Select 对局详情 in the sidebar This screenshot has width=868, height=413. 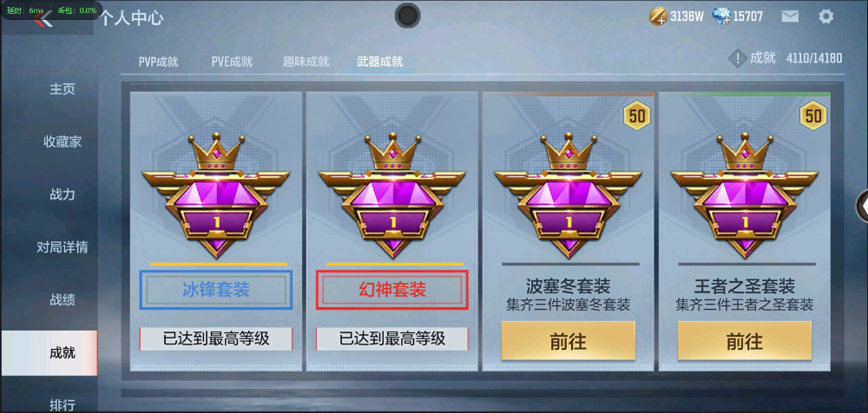(62, 247)
